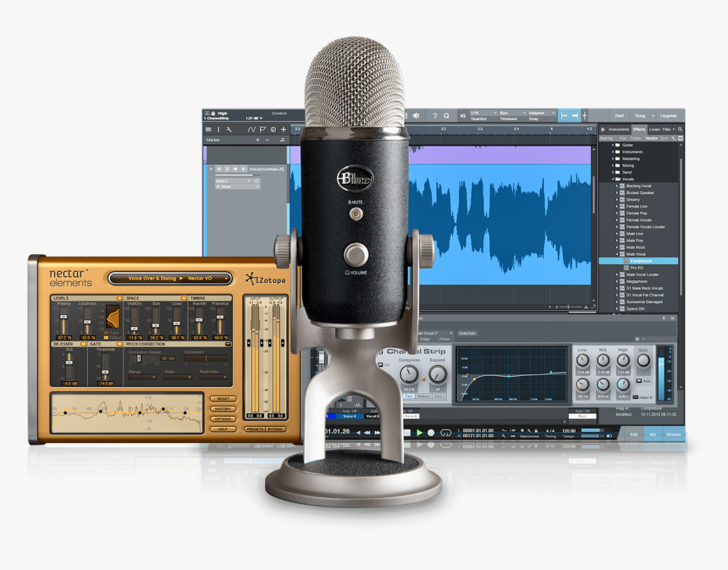The width and height of the screenshot is (728, 570).
Task: Open the Timebase Bars dropdown
Action: (513, 113)
